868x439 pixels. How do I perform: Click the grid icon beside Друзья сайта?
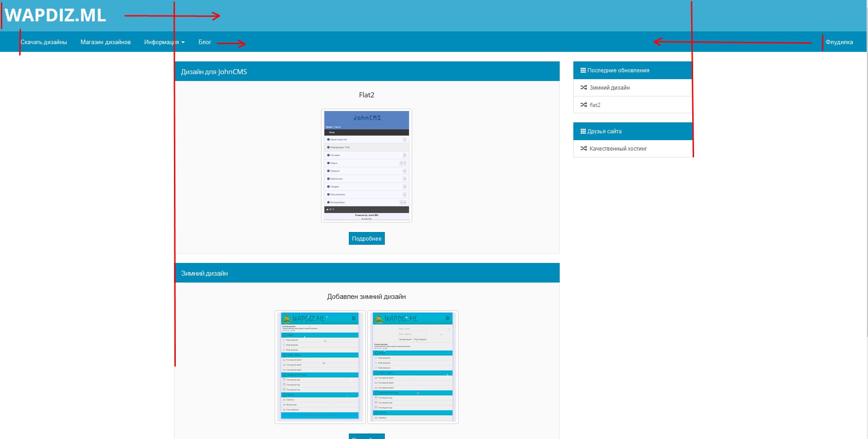[583, 131]
